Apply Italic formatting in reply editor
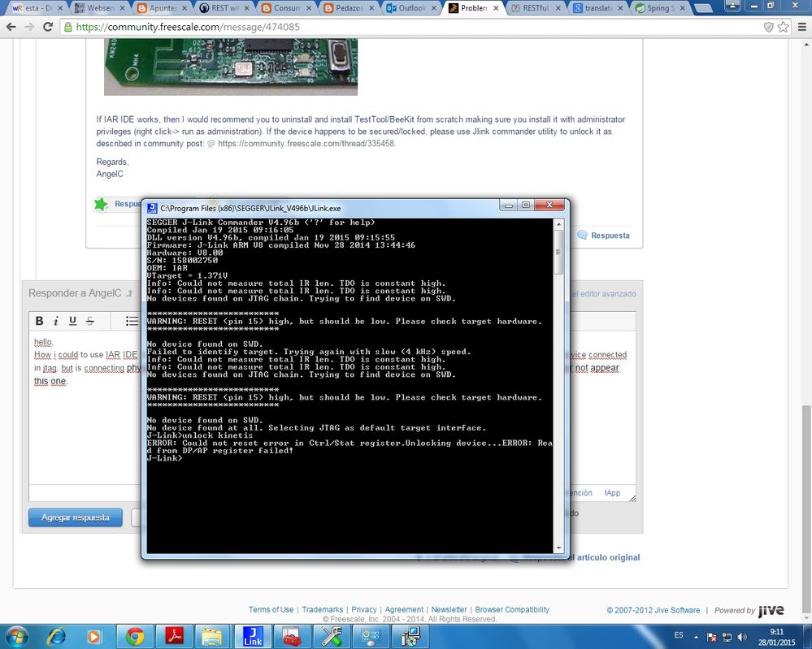This screenshot has height=649, width=812. 56,321
